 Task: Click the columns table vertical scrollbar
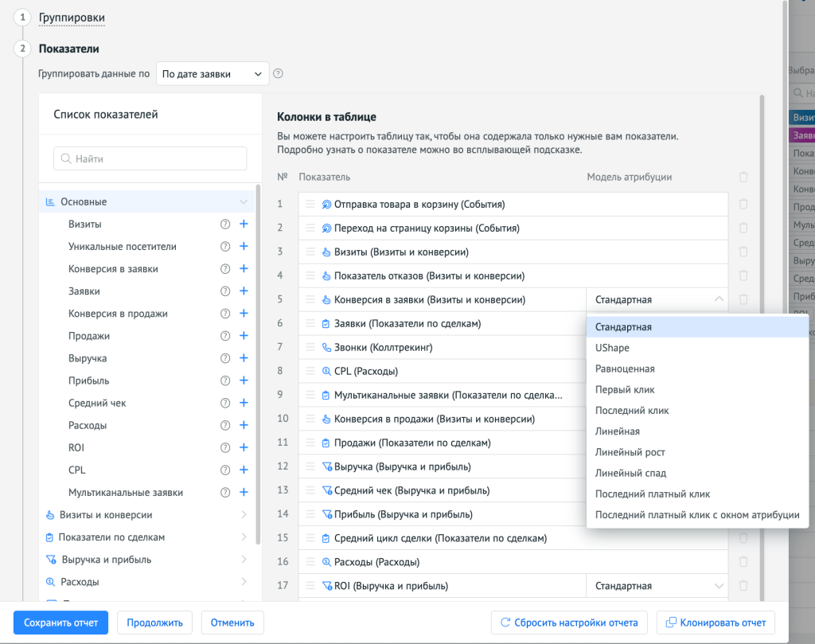(x=762, y=348)
